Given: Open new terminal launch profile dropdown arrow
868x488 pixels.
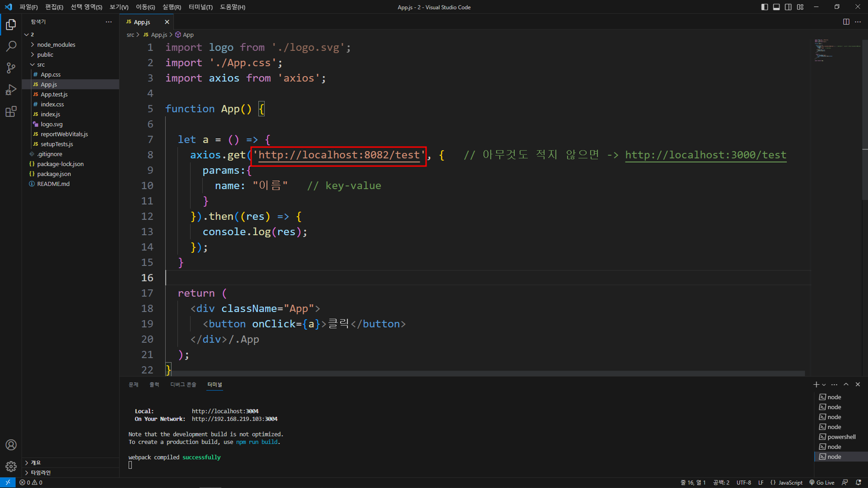Looking at the screenshot, I should click(824, 385).
